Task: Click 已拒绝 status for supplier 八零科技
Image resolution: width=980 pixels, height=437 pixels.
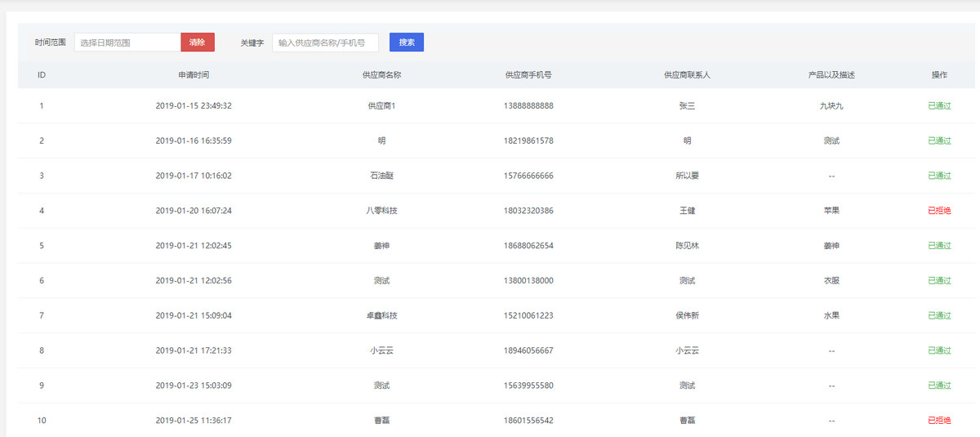Action: coord(939,211)
